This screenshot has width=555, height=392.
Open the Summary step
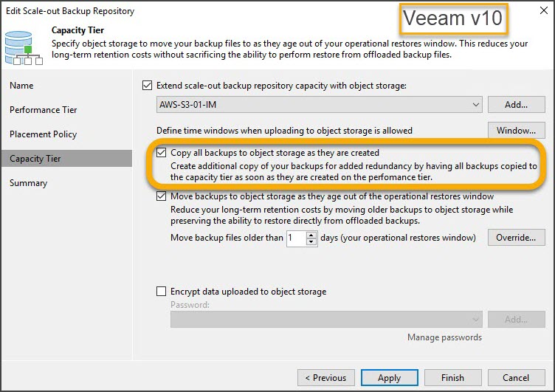(28, 183)
